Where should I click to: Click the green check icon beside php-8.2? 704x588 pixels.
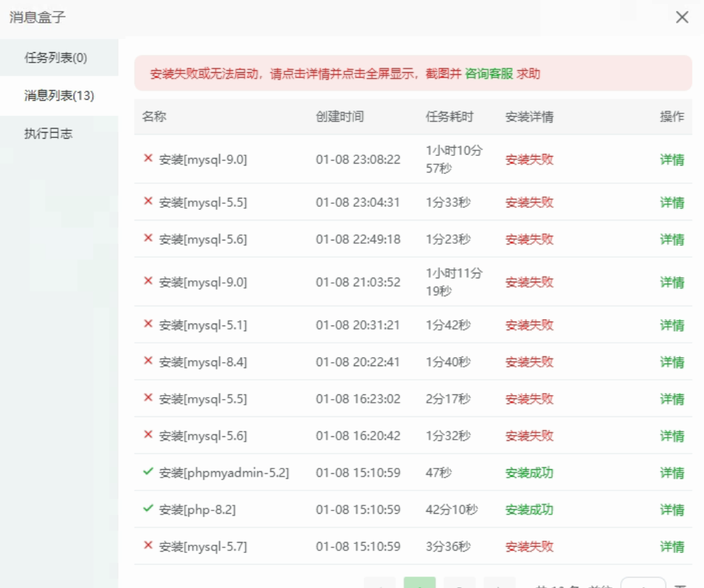point(148,509)
